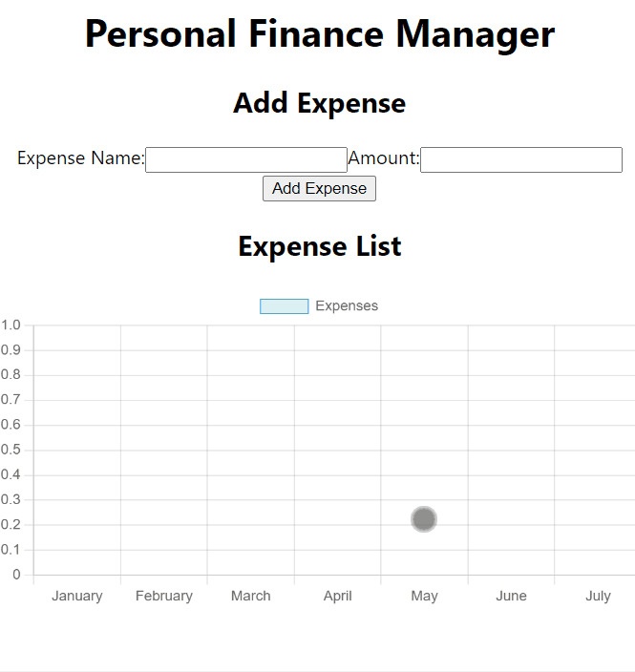Click the "Expense Name:" form label
Viewport: 635px width, 672px height.
click(x=80, y=158)
